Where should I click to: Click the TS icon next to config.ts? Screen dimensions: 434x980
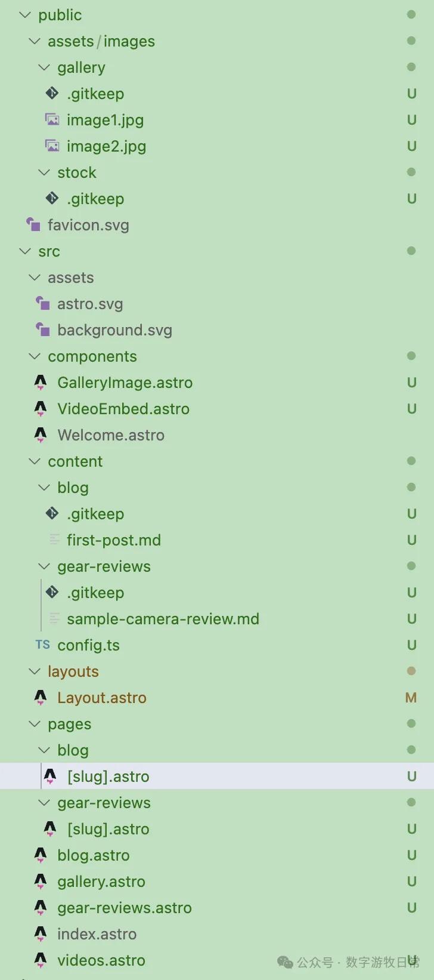tap(42, 645)
